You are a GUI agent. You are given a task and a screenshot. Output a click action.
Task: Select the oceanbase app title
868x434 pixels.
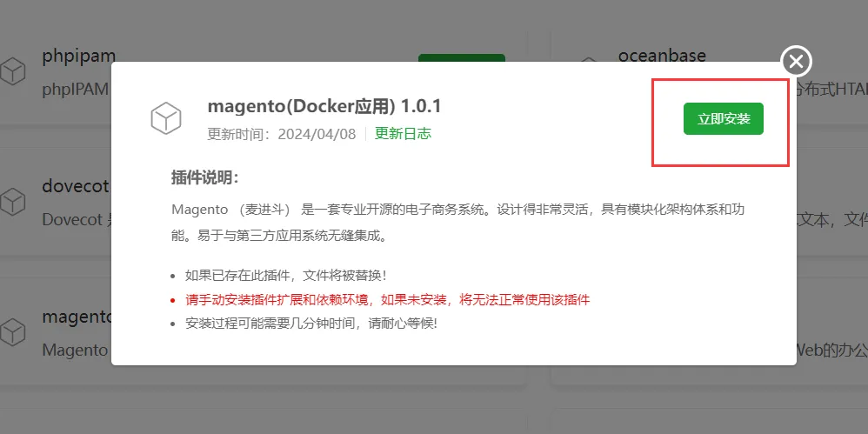[662, 56]
